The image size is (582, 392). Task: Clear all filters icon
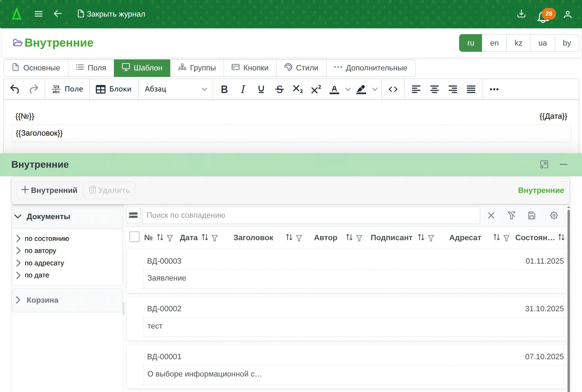pos(511,215)
